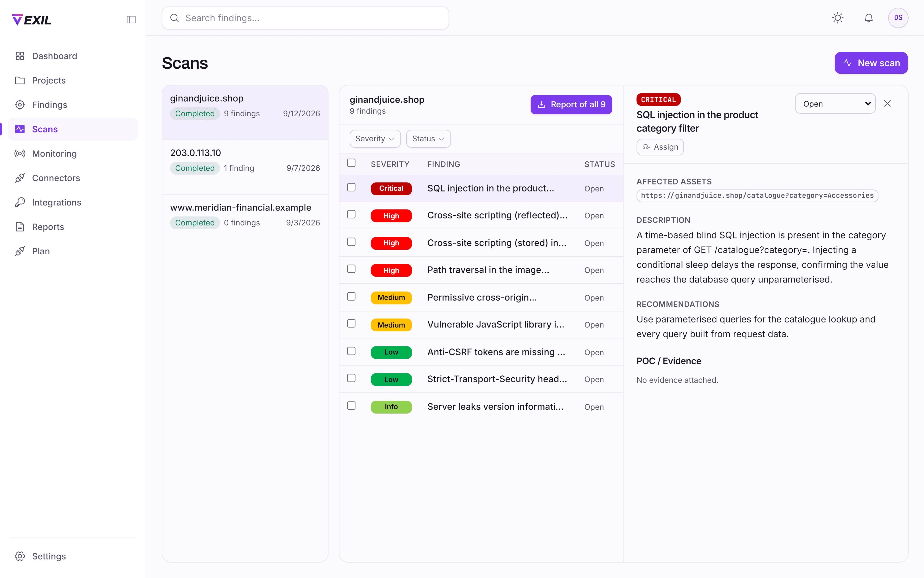Click the Vexil logo

[32, 20]
